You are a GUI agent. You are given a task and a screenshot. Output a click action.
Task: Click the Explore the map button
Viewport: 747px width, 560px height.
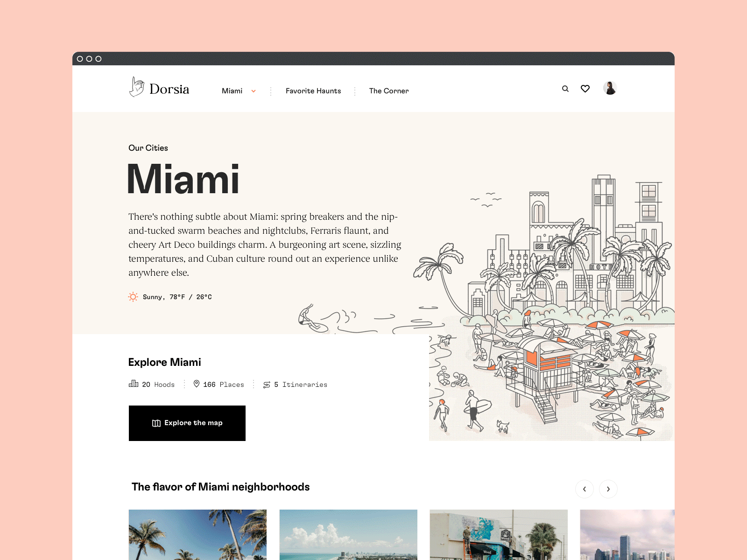click(x=187, y=423)
